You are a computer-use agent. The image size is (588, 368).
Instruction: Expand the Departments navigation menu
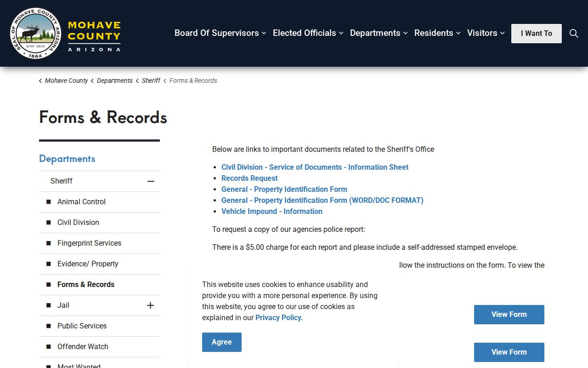[379, 33]
